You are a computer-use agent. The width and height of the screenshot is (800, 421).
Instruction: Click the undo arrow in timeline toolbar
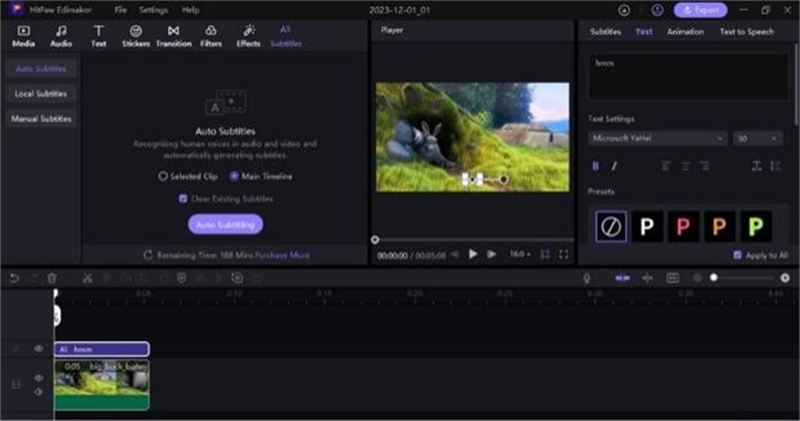[x=14, y=278]
